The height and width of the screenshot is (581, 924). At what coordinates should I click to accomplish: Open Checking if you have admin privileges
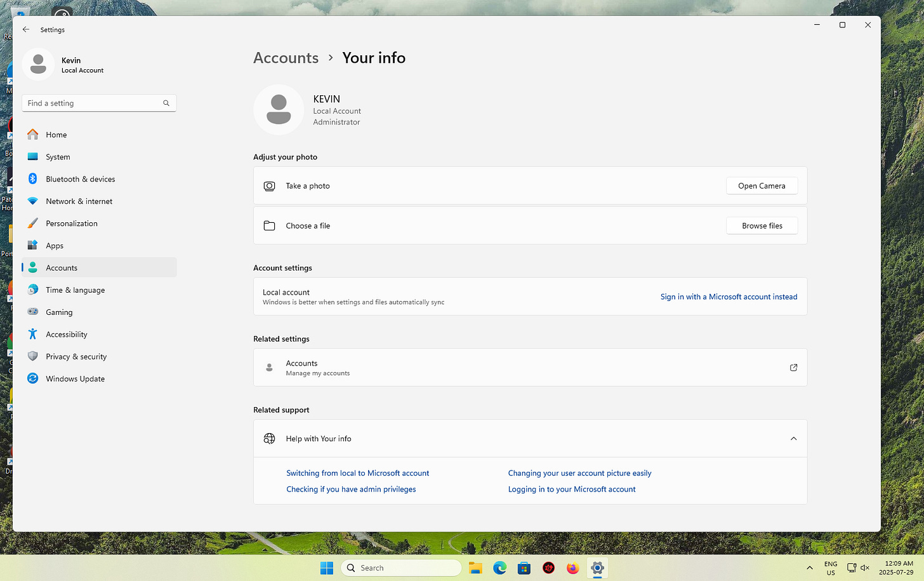(351, 489)
